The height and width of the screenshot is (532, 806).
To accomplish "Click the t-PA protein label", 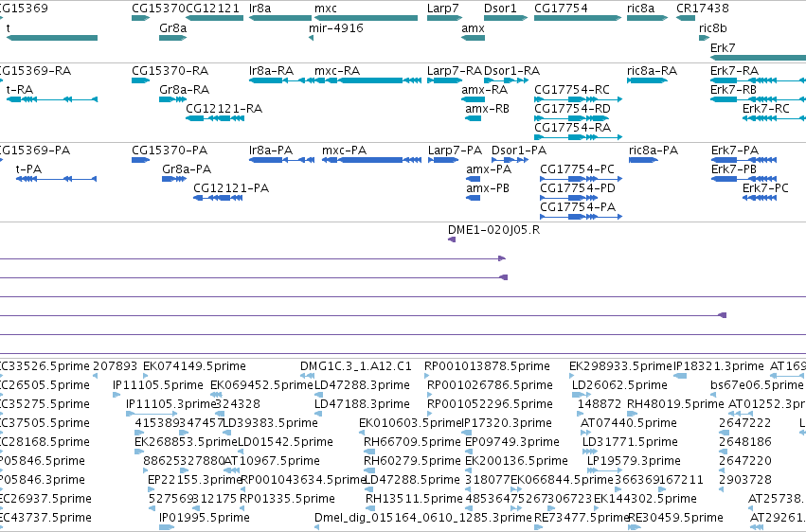I will point(28,169).
